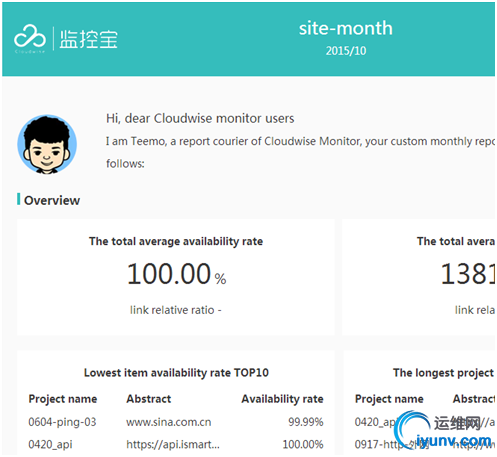Click the Abstract column header in availability table
The width and height of the screenshot is (497, 457).
(149, 399)
